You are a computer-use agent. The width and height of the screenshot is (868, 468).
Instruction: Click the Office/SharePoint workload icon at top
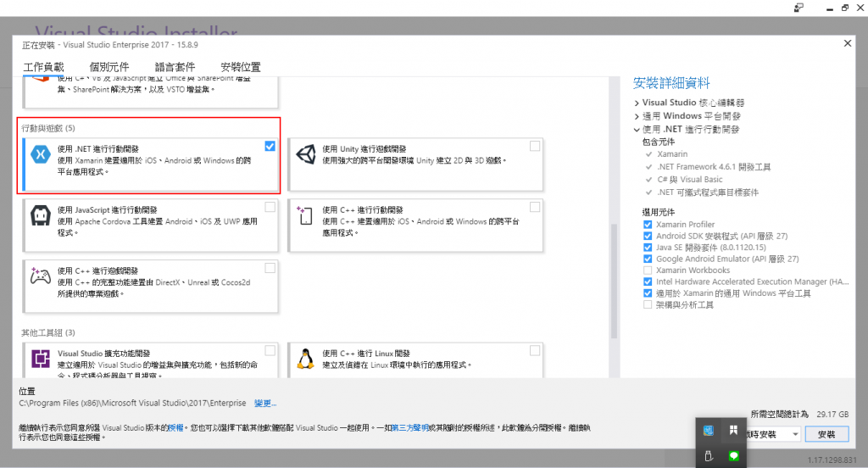(41, 79)
